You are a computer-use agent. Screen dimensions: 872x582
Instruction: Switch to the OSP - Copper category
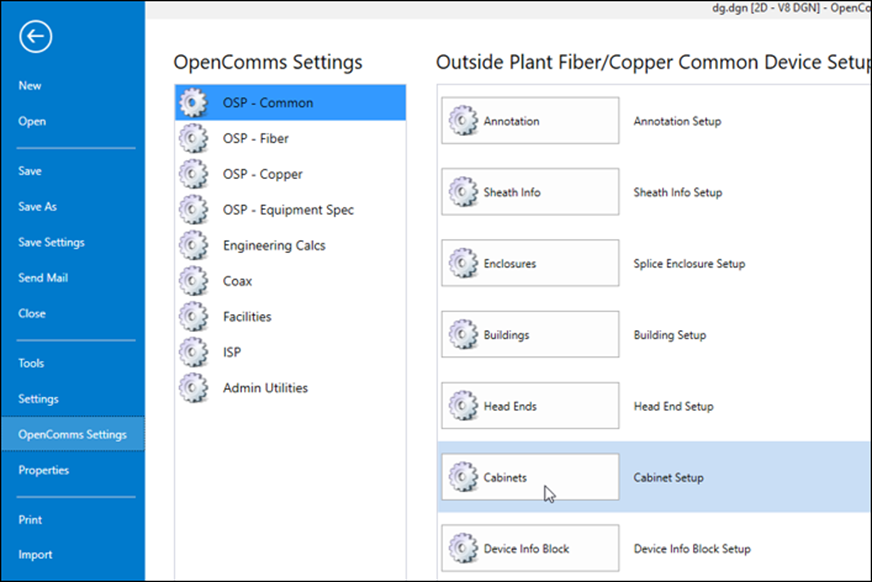pos(290,174)
